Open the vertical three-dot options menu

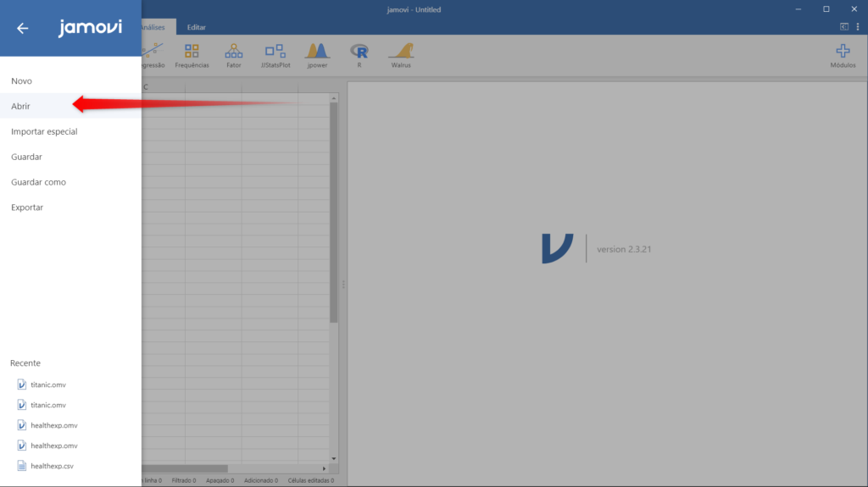[x=858, y=26]
